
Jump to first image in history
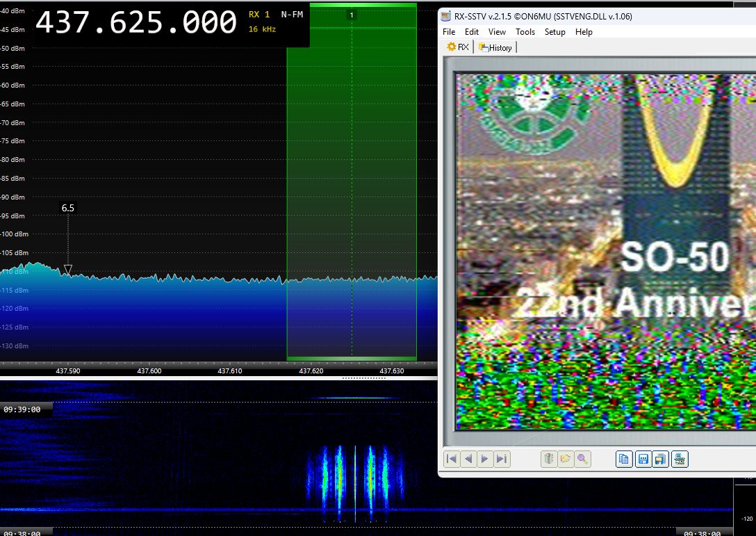click(452, 459)
